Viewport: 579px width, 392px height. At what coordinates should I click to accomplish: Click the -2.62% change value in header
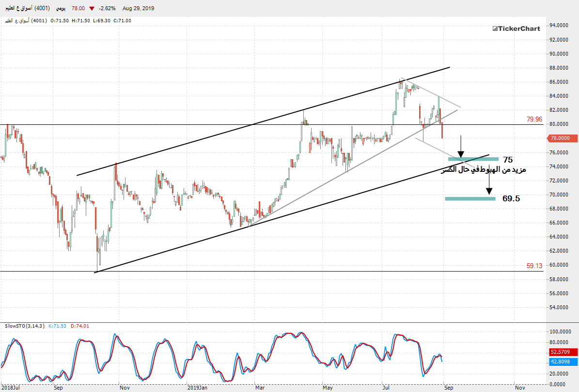click(108, 8)
